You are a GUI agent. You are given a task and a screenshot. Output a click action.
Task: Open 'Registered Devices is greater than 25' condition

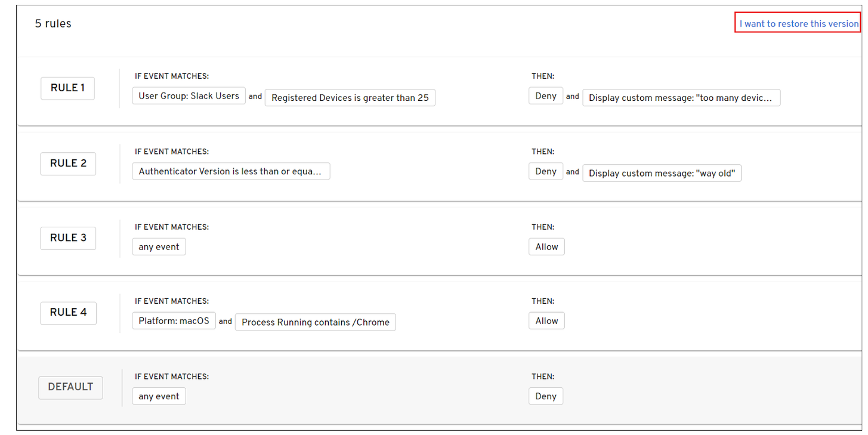click(350, 98)
